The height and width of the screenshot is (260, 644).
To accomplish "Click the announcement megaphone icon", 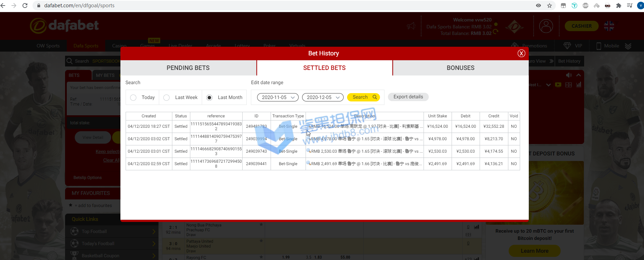I will click(x=411, y=26).
